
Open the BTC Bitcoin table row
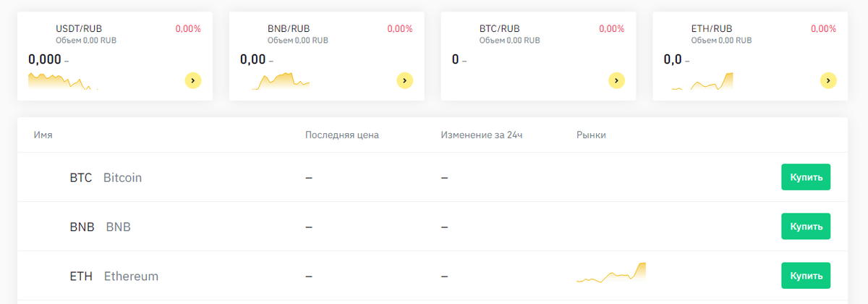tap(432, 177)
